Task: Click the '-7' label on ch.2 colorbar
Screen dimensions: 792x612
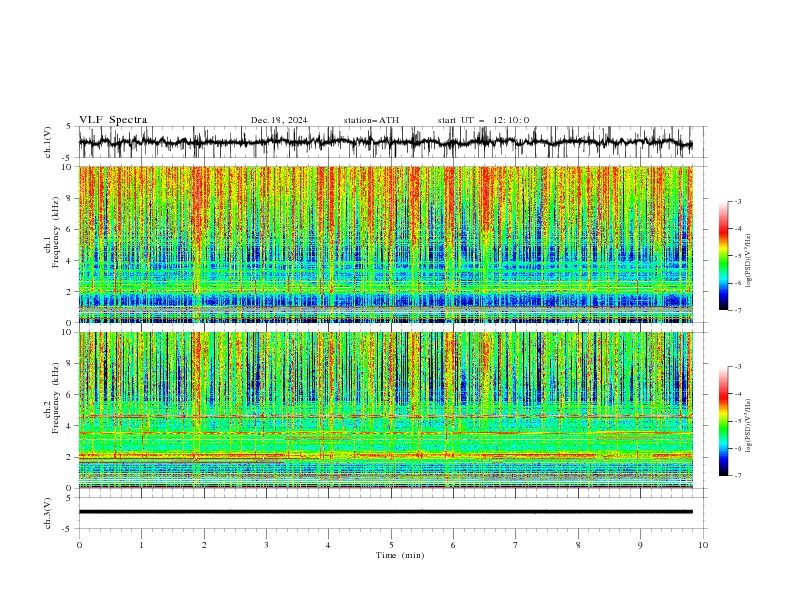Action: (738, 476)
